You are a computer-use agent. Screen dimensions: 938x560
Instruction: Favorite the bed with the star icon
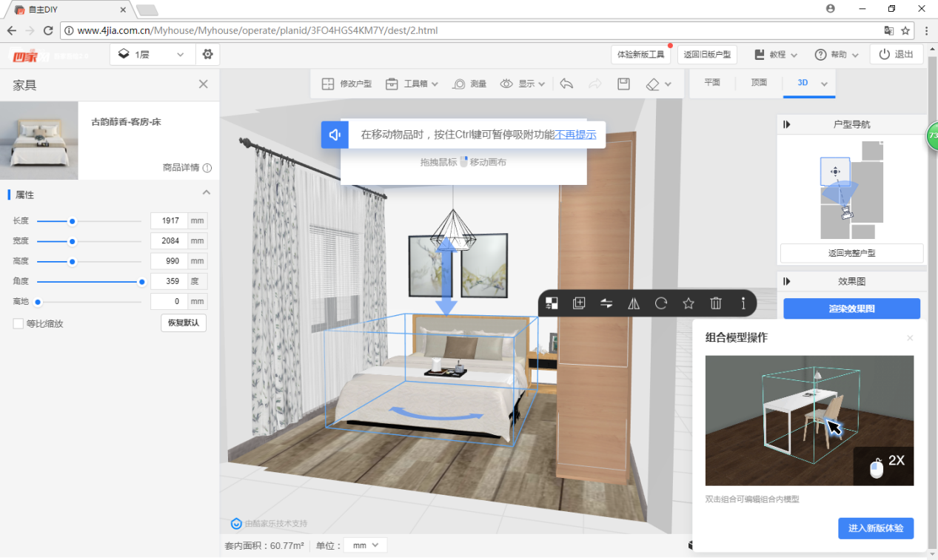pyautogui.click(x=689, y=303)
